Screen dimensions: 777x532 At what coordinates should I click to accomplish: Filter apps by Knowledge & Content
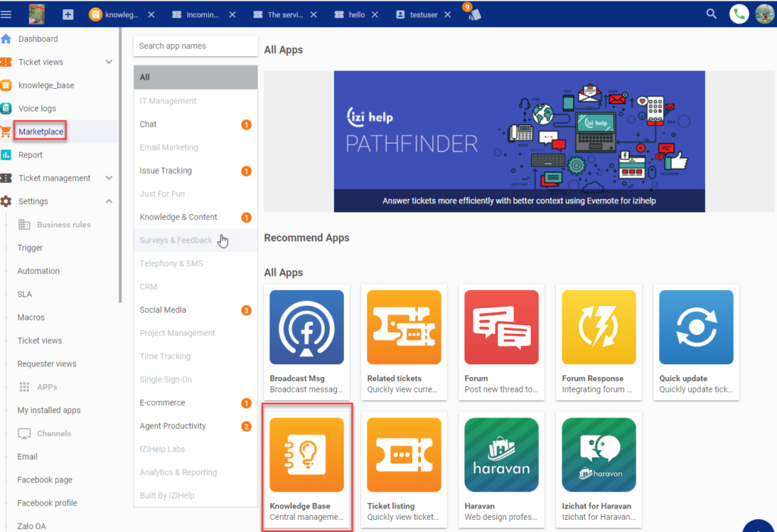(195, 216)
